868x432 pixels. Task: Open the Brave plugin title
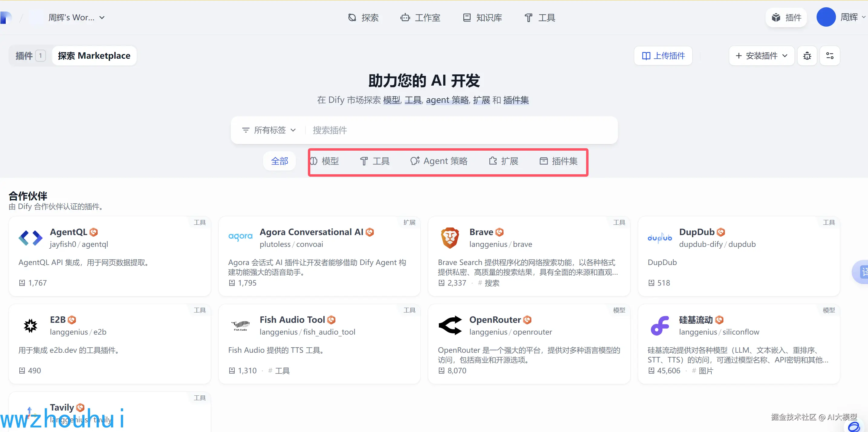(x=481, y=232)
